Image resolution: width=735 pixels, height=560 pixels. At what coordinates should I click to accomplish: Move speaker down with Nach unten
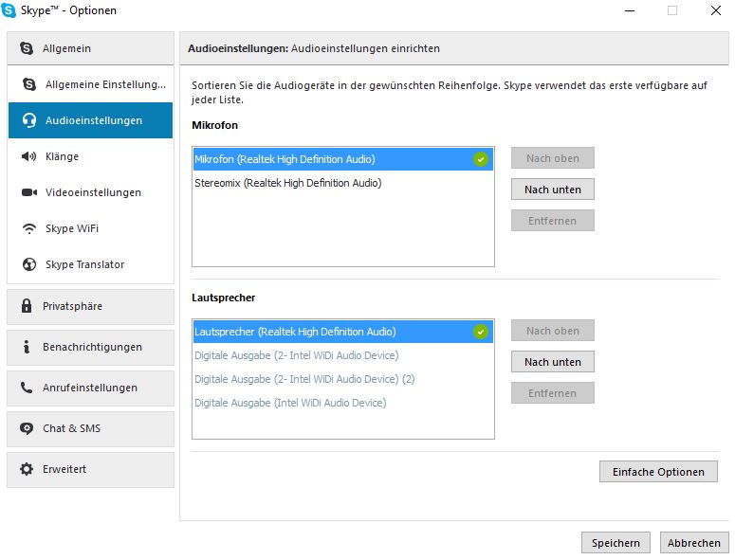coord(553,362)
